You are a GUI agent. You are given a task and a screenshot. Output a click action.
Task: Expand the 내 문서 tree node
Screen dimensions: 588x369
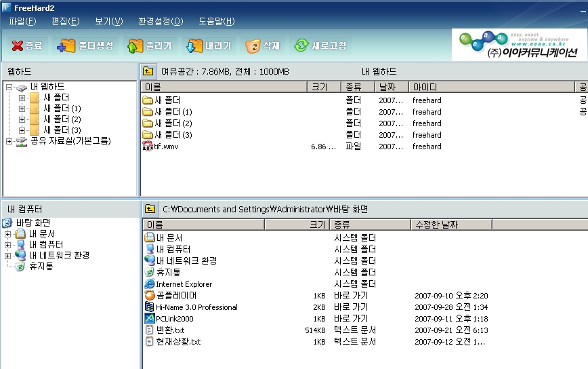[8, 234]
